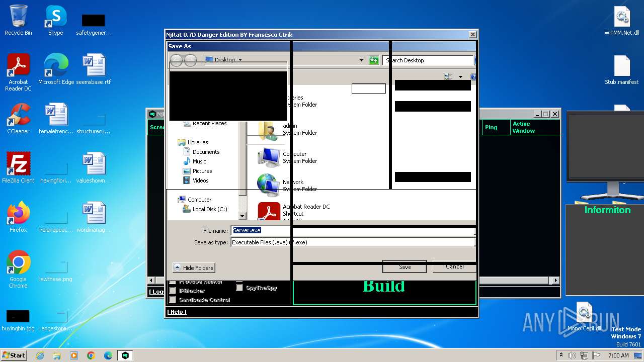644x362 pixels.
Task: Click the Start button
Action: [x=14, y=355]
